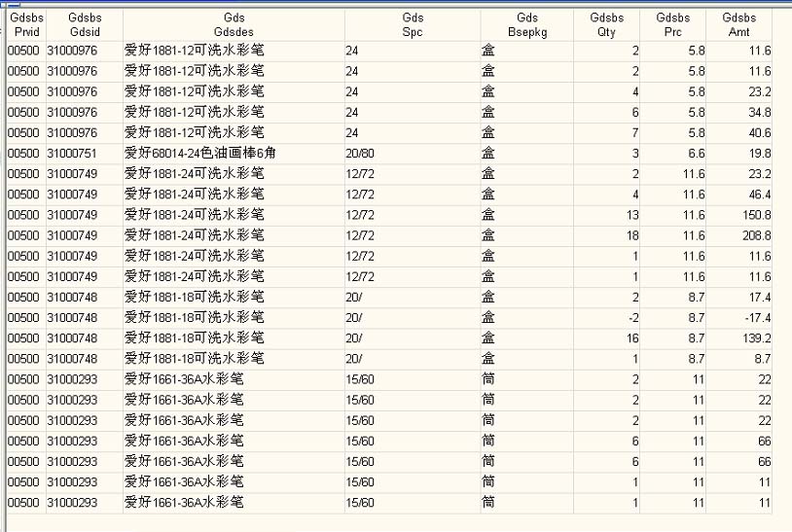Select the Gds Spc column header
The image size is (792, 532).
[413, 24]
